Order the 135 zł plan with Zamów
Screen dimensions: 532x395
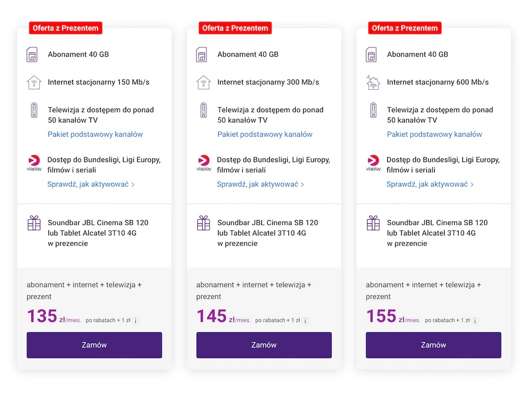pos(94,345)
